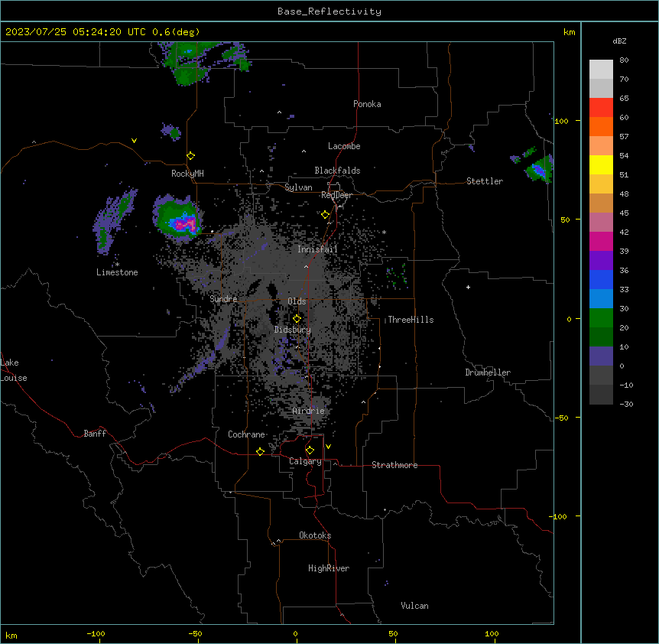Click the Base_Reflectivity title text
Image resolution: width=659 pixels, height=644 pixels.
pos(329,11)
